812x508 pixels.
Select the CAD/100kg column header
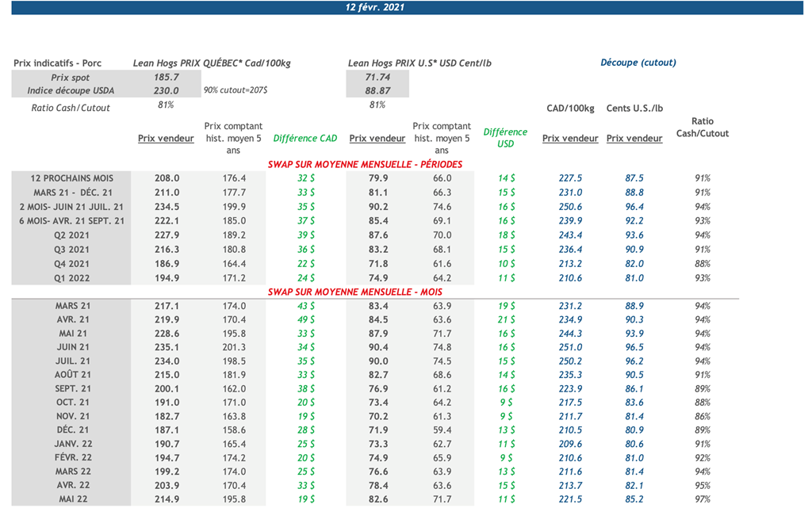click(570, 108)
